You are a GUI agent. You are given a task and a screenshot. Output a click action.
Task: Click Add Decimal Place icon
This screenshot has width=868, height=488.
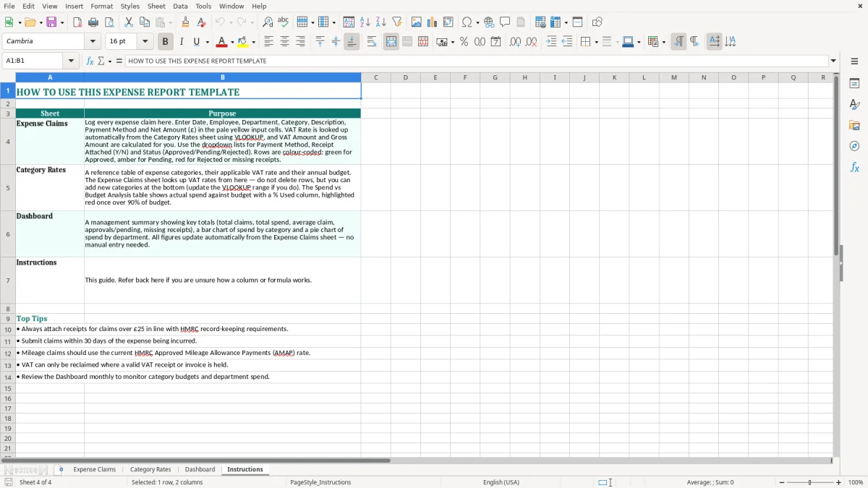[x=515, y=42]
